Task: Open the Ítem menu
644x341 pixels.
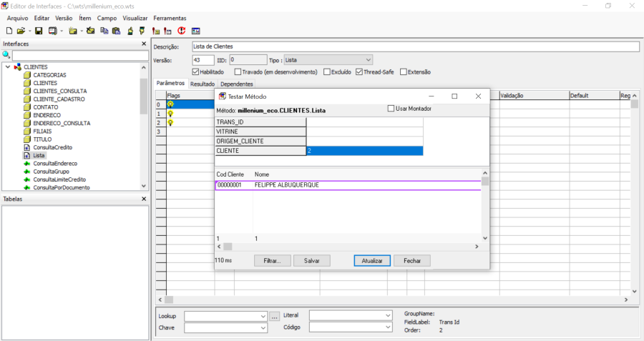Action: pos(85,18)
